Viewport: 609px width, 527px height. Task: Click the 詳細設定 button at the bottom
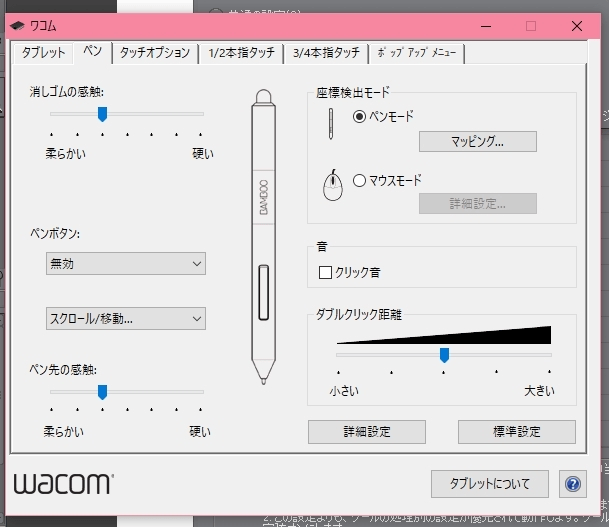pyautogui.click(x=367, y=431)
